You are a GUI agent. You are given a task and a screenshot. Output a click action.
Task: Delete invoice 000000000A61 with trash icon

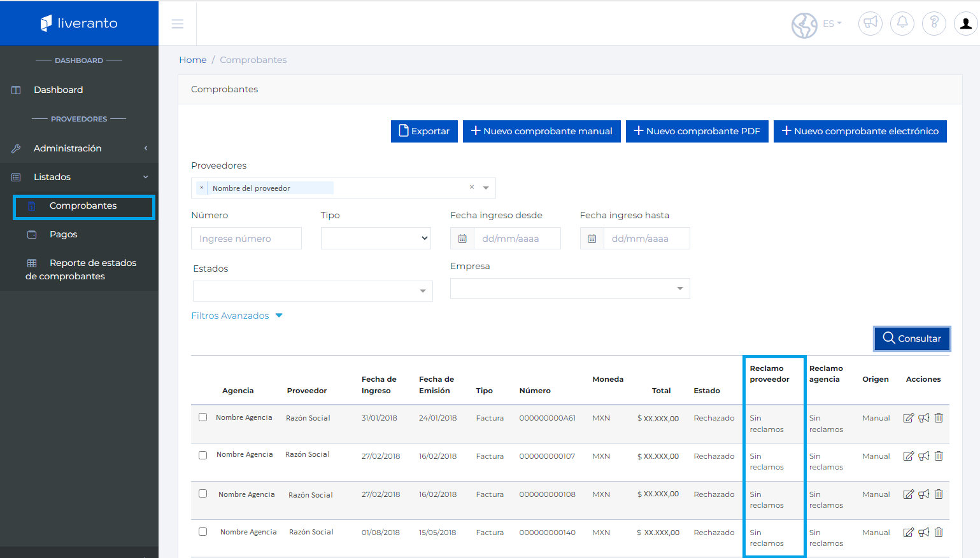(x=939, y=418)
